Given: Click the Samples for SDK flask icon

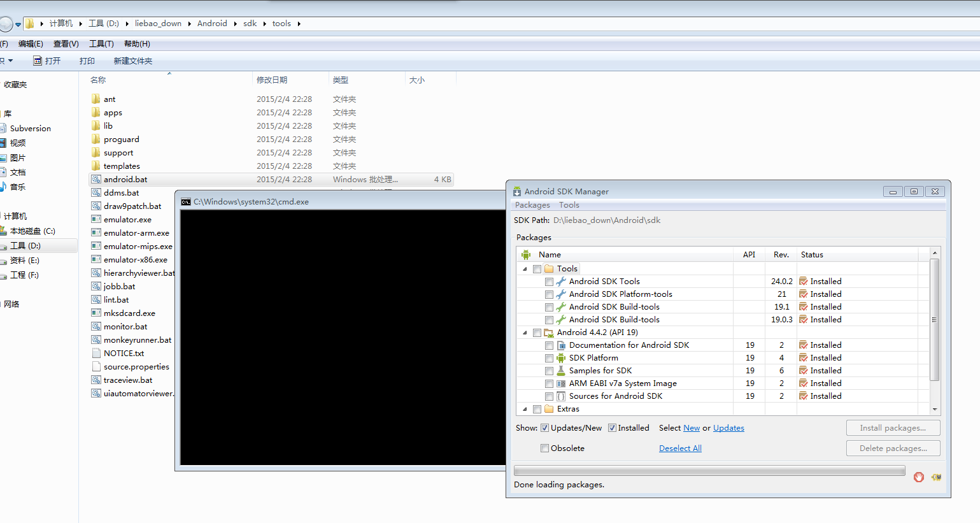Looking at the screenshot, I should point(561,371).
